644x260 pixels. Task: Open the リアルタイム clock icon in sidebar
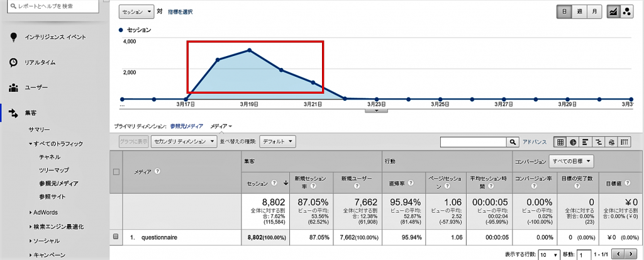point(13,62)
